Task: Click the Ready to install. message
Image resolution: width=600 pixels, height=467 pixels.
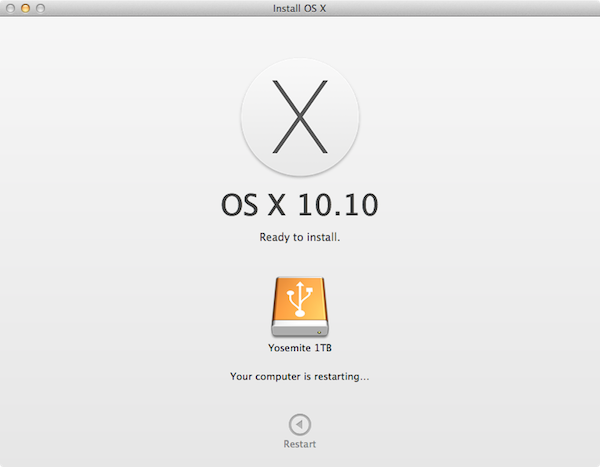Action: (x=300, y=237)
